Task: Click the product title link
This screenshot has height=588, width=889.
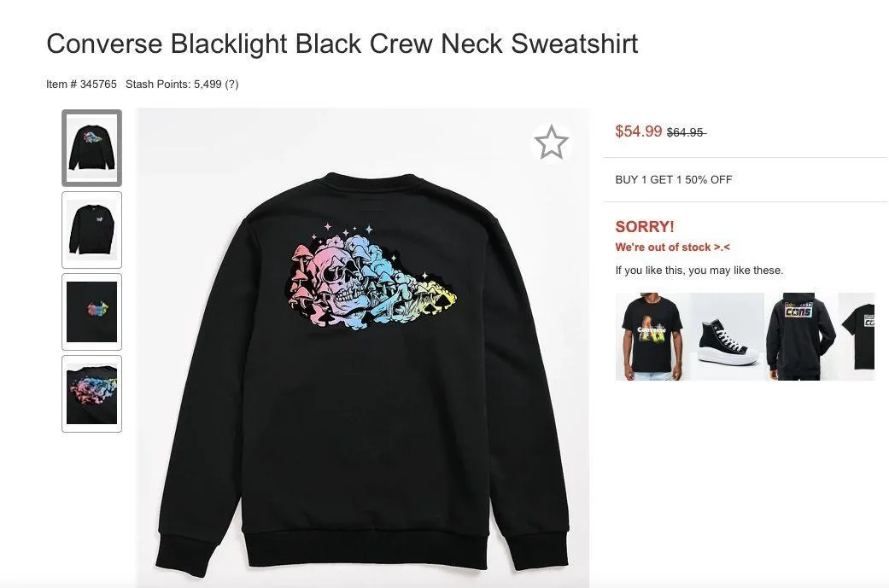Action: (x=342, y=44)
